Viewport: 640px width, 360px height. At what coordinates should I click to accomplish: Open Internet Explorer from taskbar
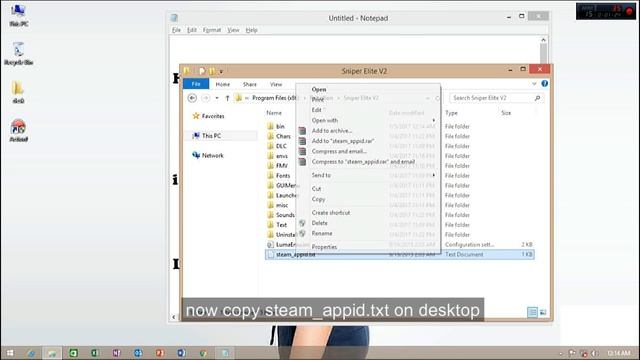[31, 353]
